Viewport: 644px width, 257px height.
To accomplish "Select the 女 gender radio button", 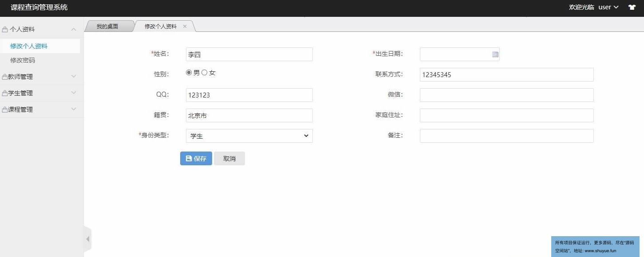I will [204, 73].
